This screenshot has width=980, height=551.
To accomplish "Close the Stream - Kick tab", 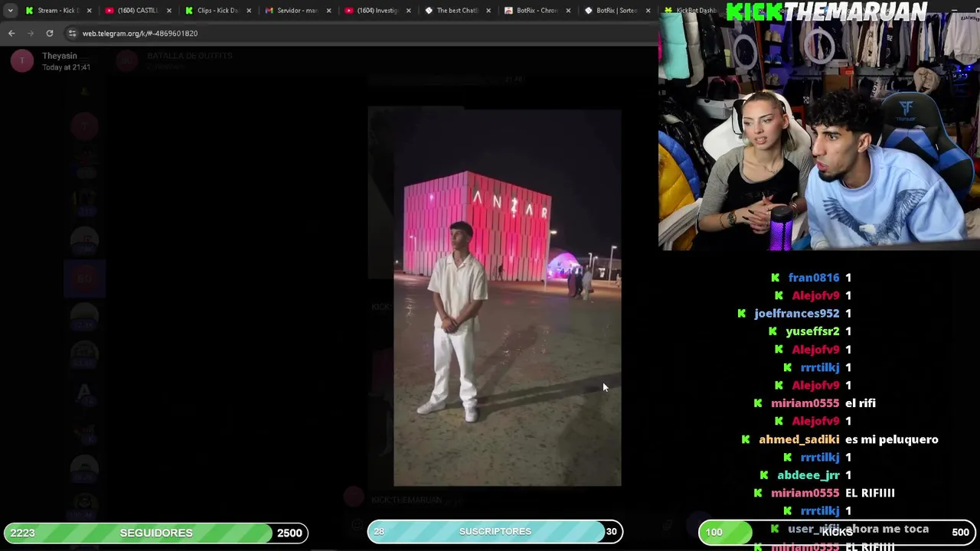I will click(x=90, y=11).
